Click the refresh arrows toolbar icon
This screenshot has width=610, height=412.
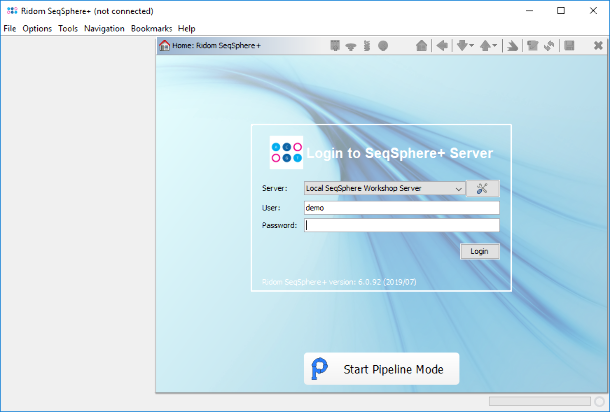(549, 46)
